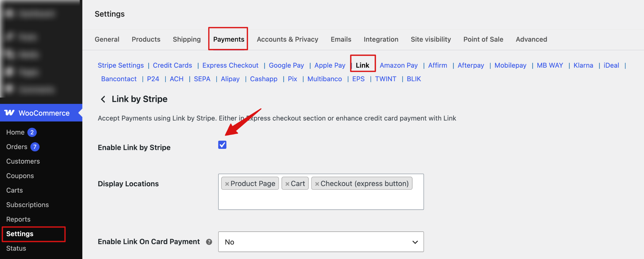
Task: Go to WooCommerce Home in sidebar
Action: point(15,132)
